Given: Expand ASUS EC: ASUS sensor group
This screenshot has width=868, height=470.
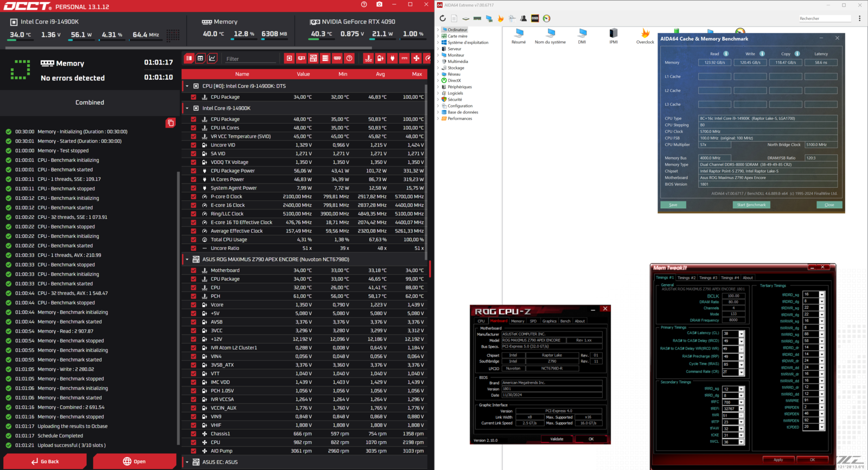Looking at the screenshot, I should (x=187, y=462).
